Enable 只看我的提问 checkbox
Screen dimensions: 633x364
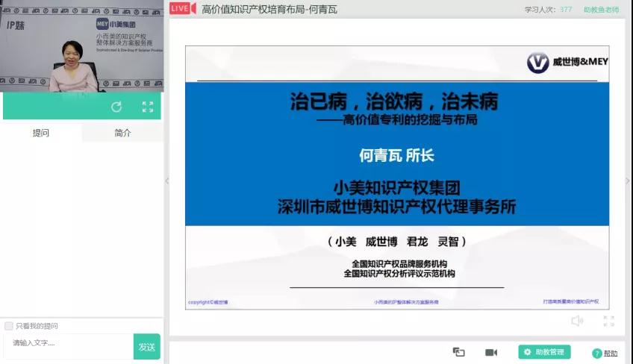click(8, 326)
